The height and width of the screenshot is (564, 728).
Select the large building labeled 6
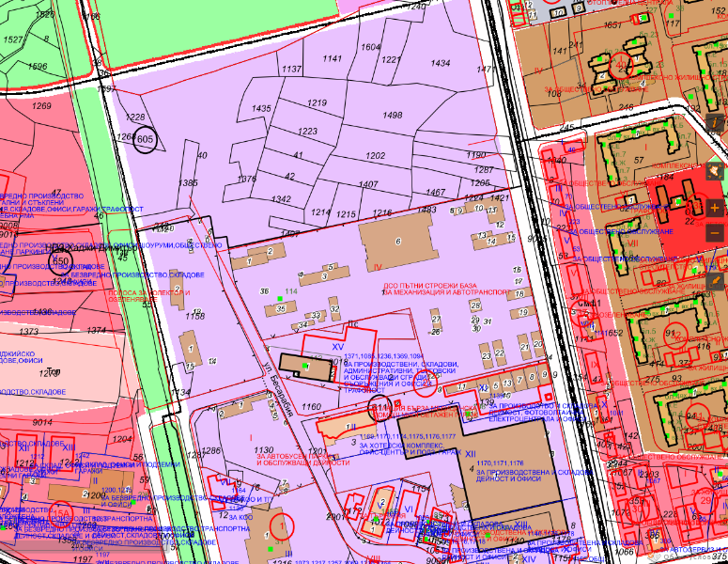pos(397,241)
